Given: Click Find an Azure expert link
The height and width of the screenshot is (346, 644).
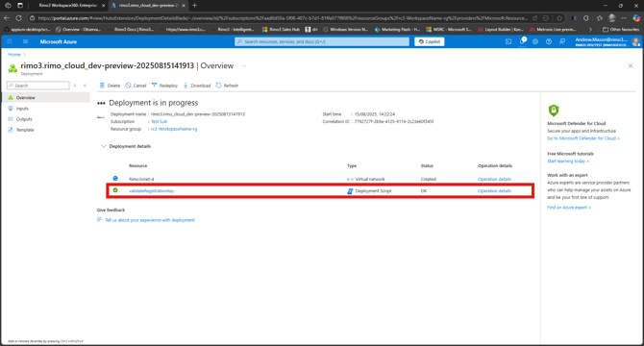Looking at the screenshot, I should point(569,208).
